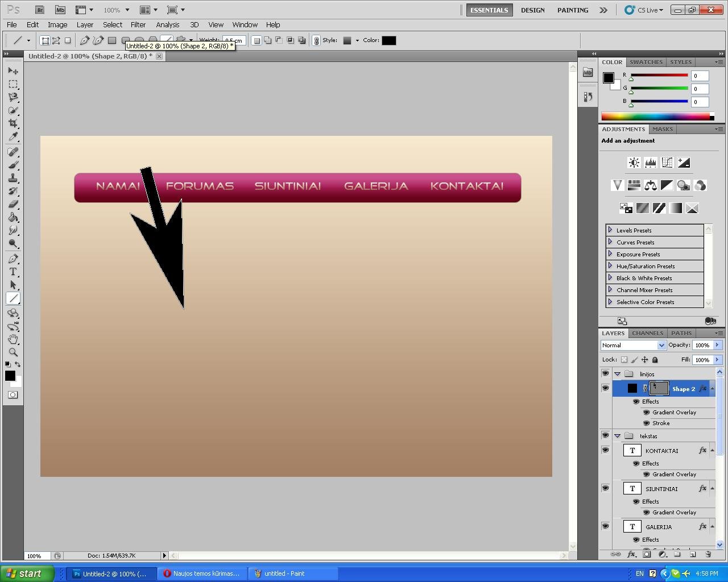Viewport: 728px width, 582px height.
Task: Choose the Paint Bucket tool
Action: click(x=13, y=218)
